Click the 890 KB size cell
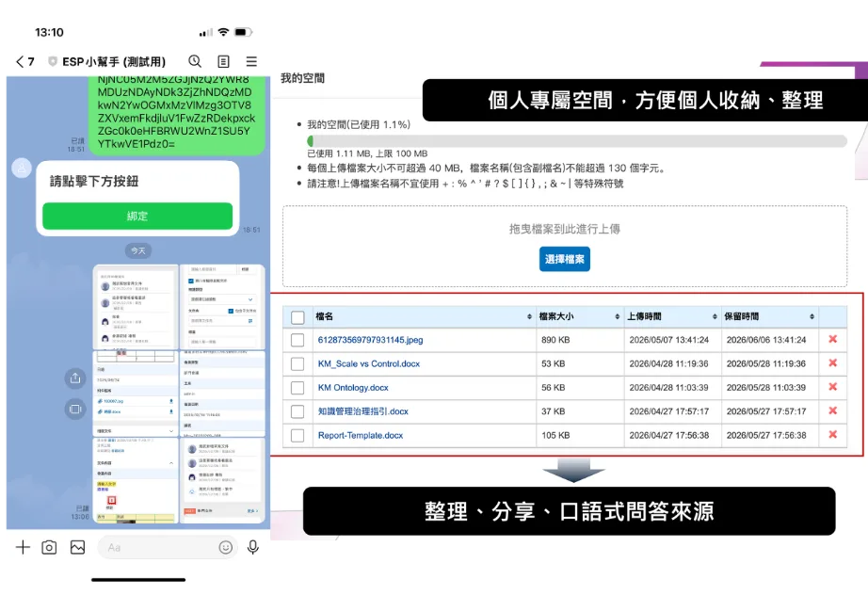 (555, 340)
